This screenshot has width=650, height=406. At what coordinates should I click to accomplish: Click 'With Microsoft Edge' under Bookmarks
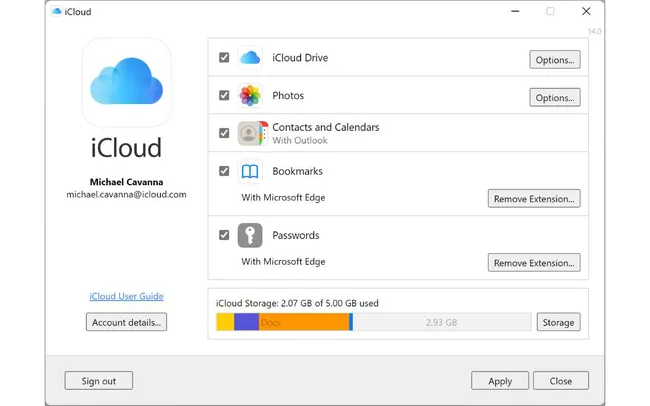point(283,197)
